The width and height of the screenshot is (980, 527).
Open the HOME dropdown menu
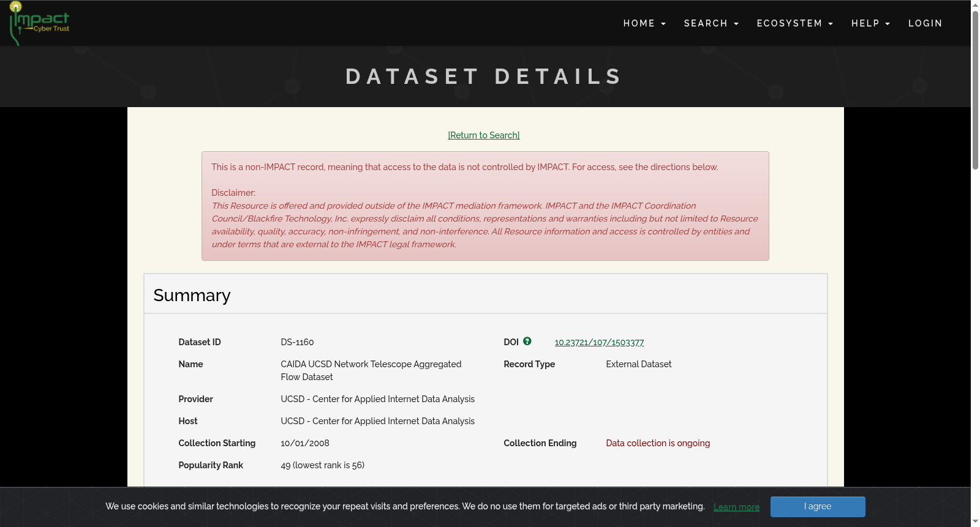[x=644, y=23]
